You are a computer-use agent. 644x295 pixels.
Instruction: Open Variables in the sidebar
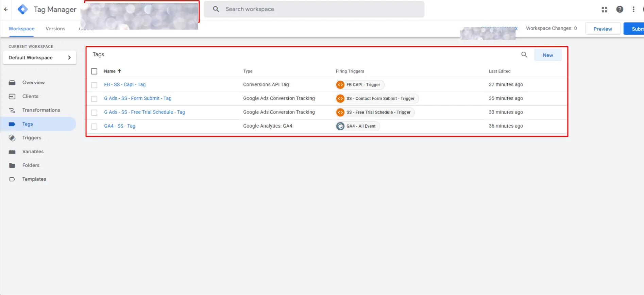(x=33, y=151)
